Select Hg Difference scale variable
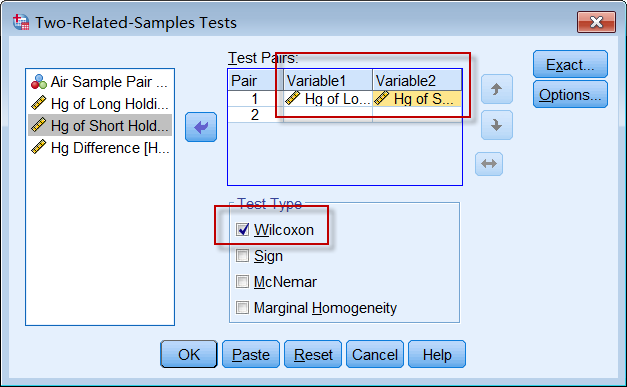The width and height of the screenshot is (627, 387). [x=100, y=148]
